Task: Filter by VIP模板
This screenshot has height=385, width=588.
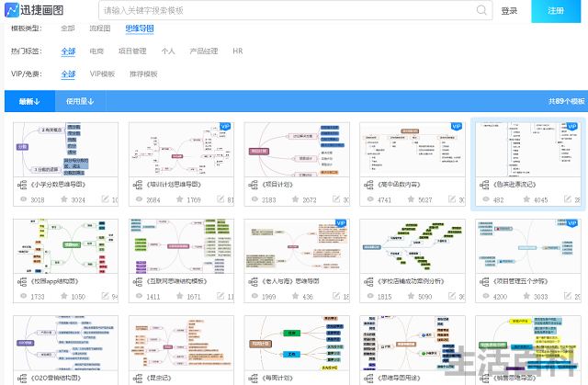Action: [x=102, y=74]
